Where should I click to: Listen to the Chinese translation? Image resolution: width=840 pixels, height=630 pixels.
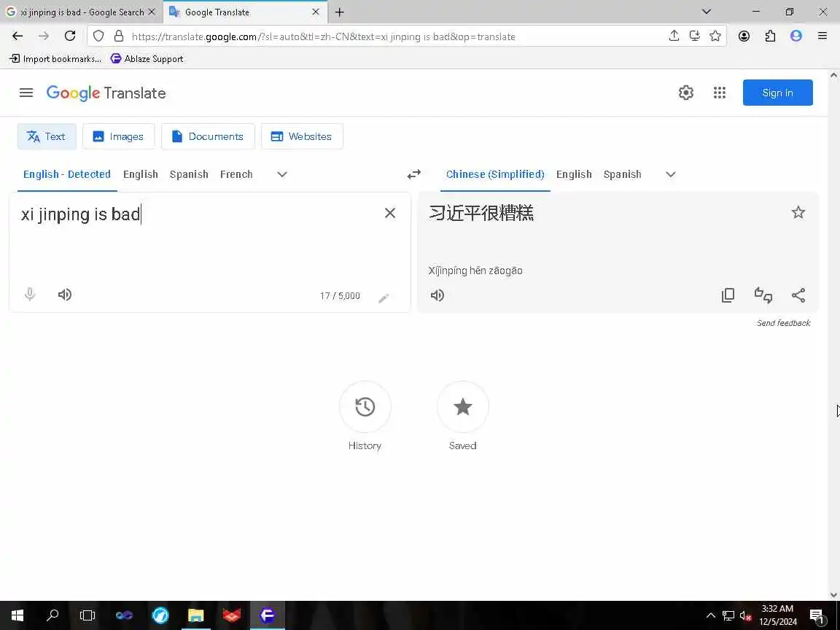click(x=437, y=295)
